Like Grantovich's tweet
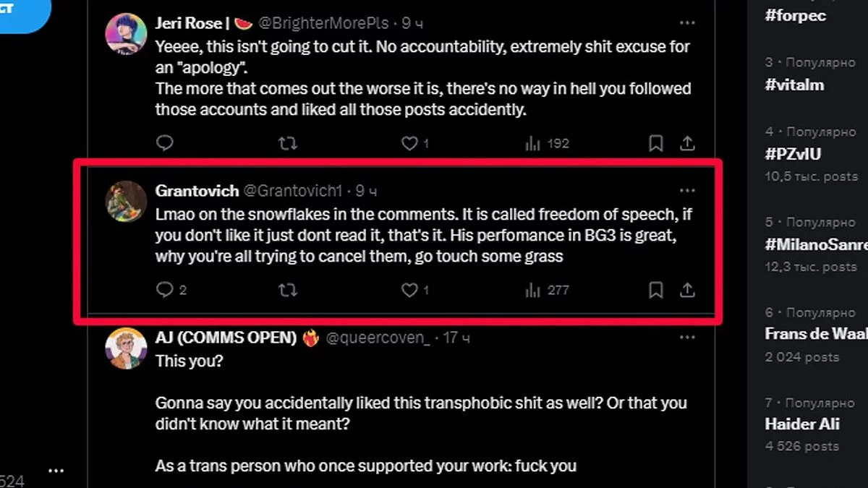Viewport: 868px width, 488px height. (x=410, y=291)
